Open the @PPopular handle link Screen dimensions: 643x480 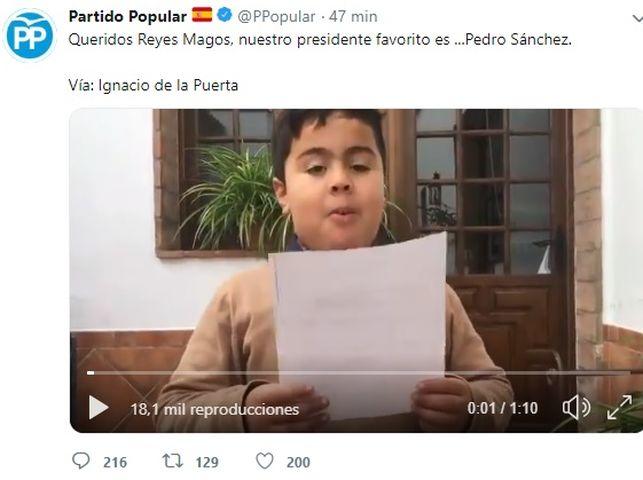(276, 16)
